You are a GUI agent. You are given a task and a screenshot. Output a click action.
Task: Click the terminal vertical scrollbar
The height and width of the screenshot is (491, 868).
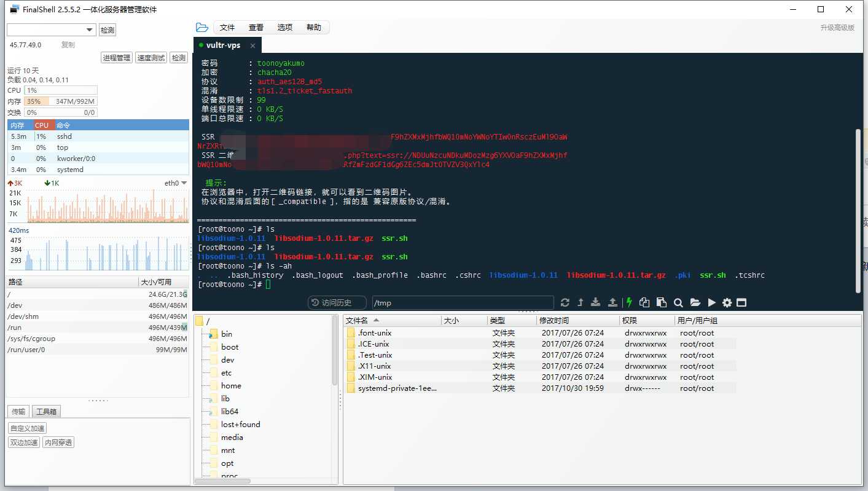click(x=858, y=210)
